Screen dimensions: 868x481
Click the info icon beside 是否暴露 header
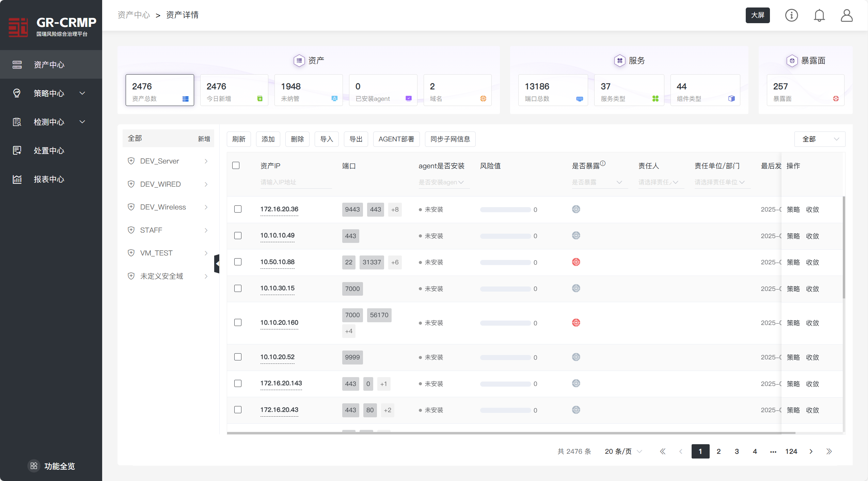603,163
